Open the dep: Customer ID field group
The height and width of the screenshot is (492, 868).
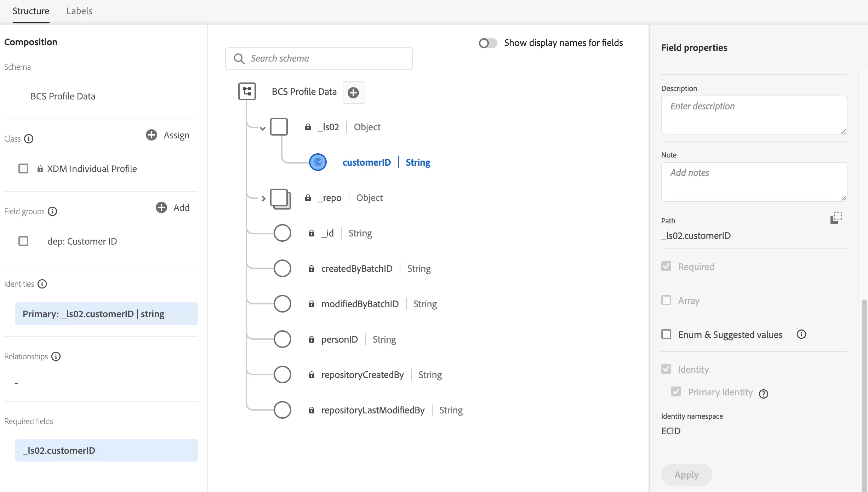click(x=82, y=241)
